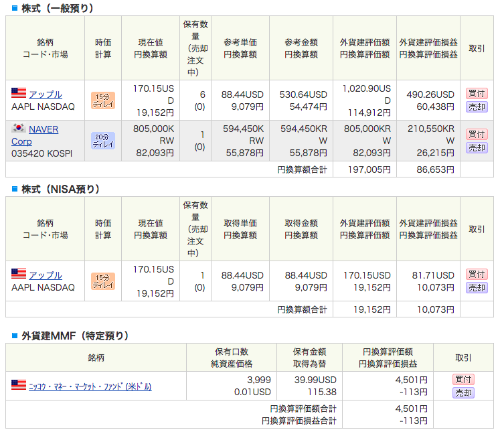Click 売却 button for 一般預り Apple
Image resolution: width=504 pixels, height=438 pixels.
[477, 106]
